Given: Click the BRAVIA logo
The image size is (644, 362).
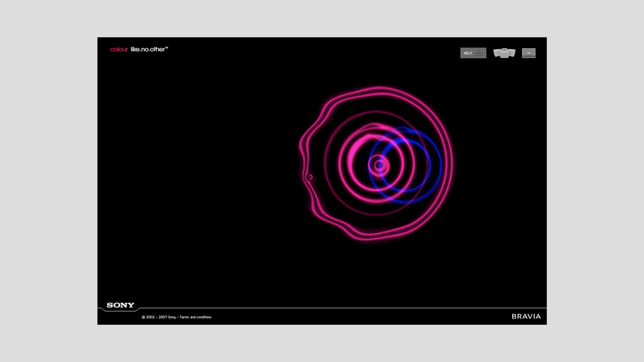Looking at the screenshot, I should tap(526, 316).
